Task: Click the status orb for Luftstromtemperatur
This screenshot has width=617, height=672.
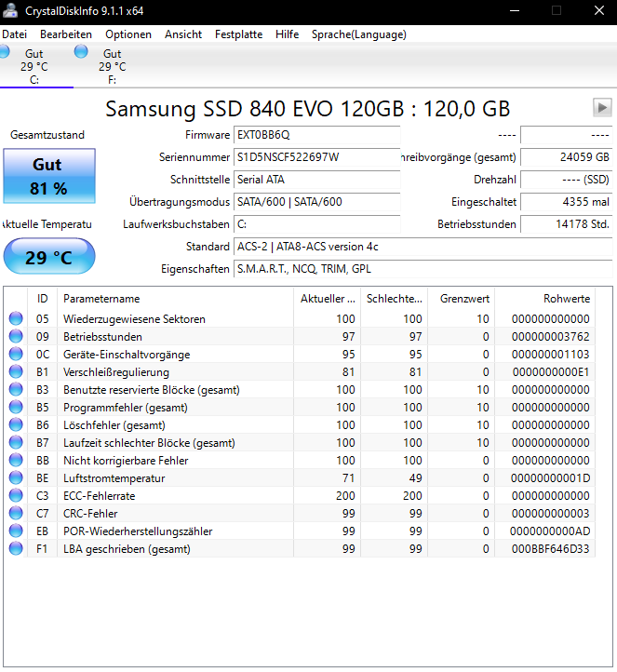Action: click(x=16, y=477)
